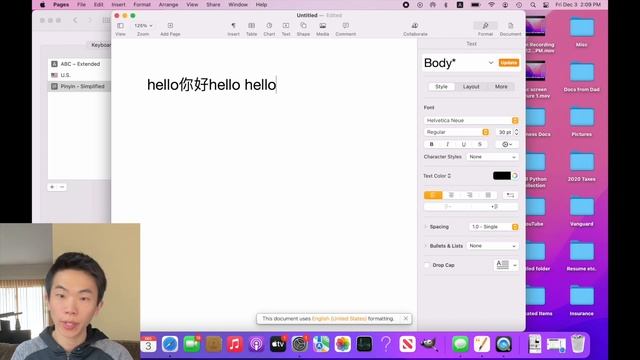640x360 pixels.
Task: Open Music from the Dock
Action: [234, 344]
